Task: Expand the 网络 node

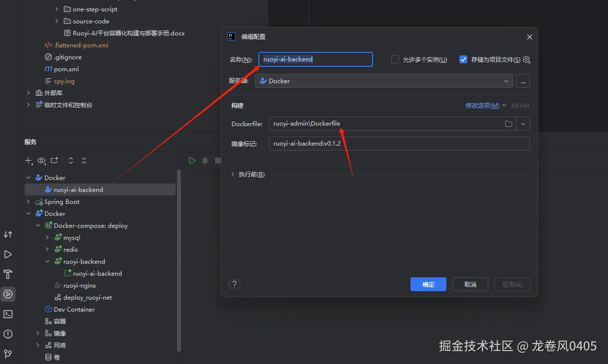Action: click(x=38, y=345)
